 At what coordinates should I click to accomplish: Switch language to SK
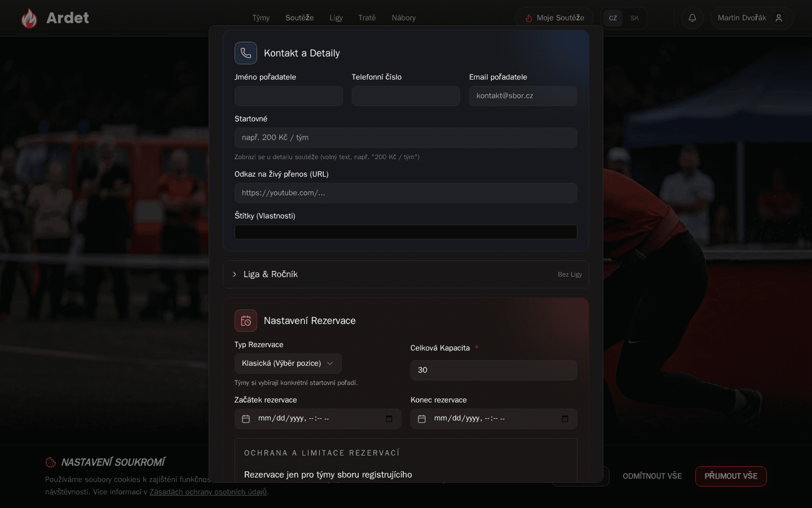[x=635, y=18]
